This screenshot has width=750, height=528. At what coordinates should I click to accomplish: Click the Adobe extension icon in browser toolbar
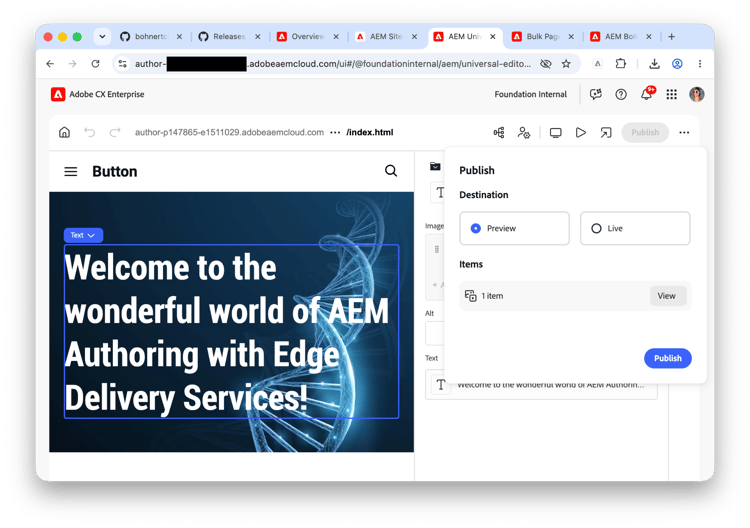point(597,64)
